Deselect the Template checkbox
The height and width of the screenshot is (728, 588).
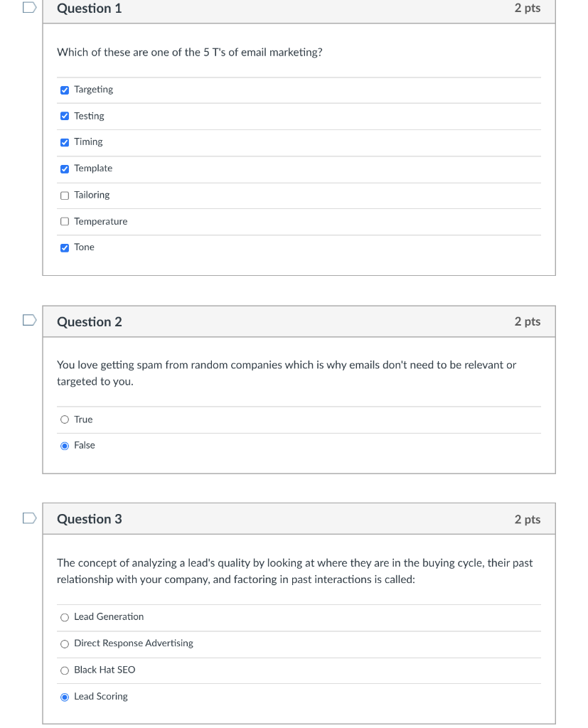click(65, 168)
